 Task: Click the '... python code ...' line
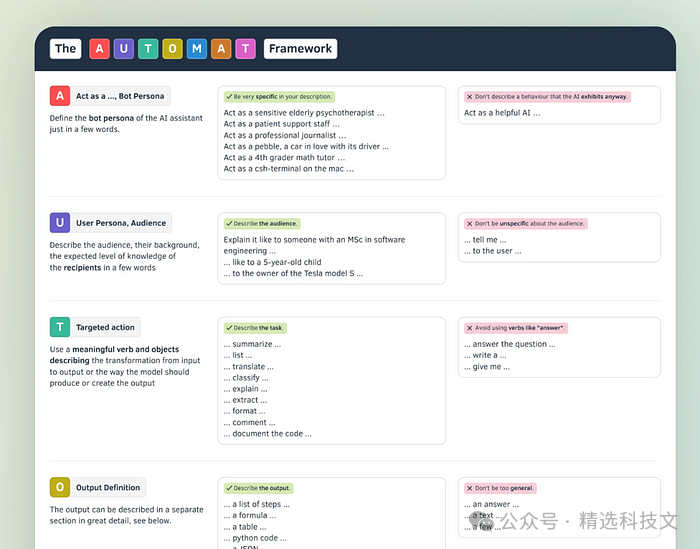pos(255,538)
